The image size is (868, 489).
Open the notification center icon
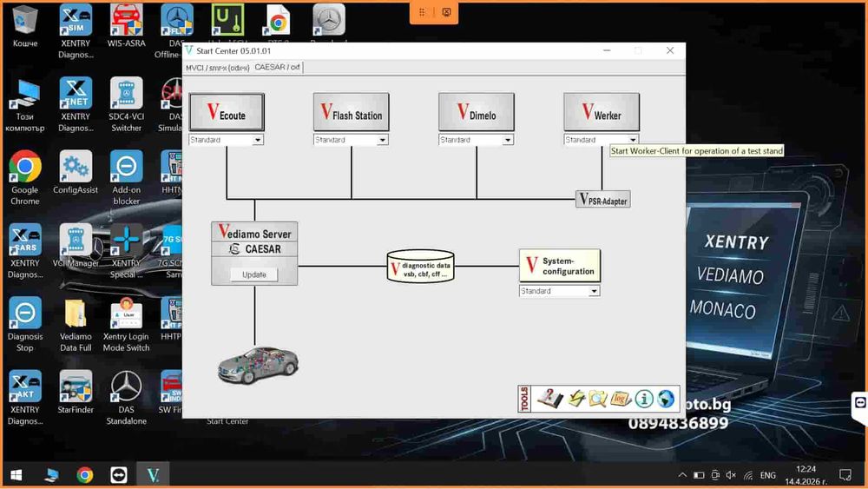[845, 475]
